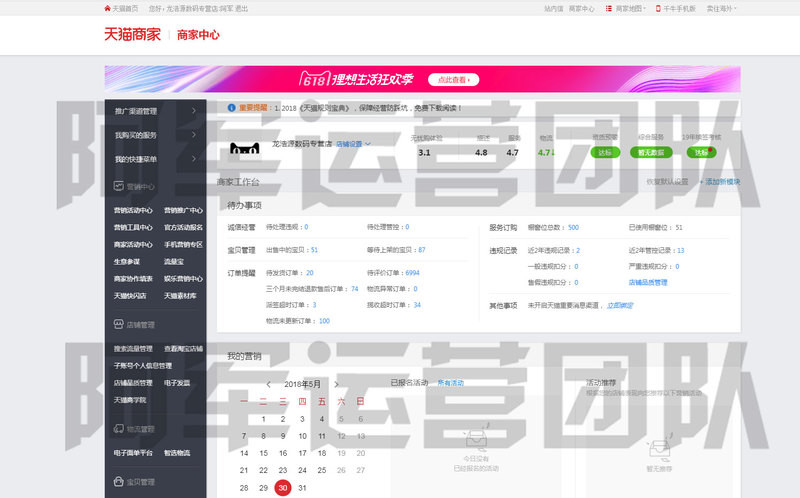
Task: Click 商家中心 link in top bar
Action: coord(582,9)
